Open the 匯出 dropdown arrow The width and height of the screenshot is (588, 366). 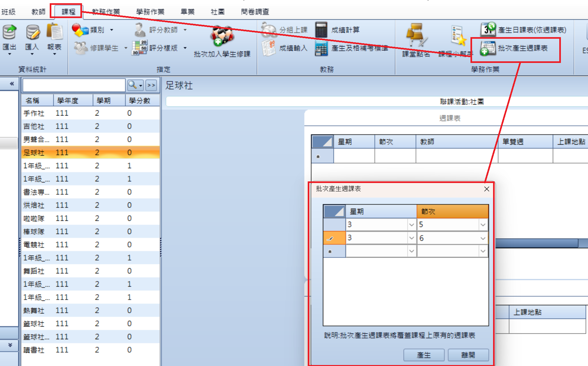pyautogui.click(x=9, y=54)
